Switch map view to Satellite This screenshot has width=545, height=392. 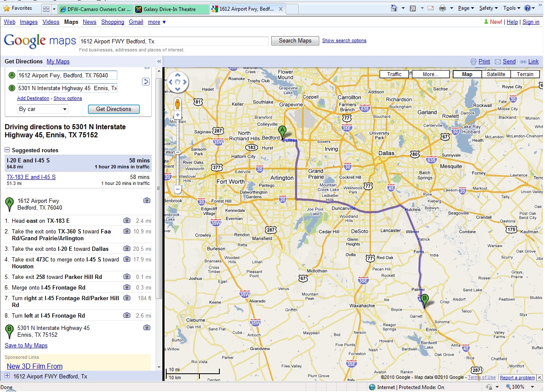(496, 74)
